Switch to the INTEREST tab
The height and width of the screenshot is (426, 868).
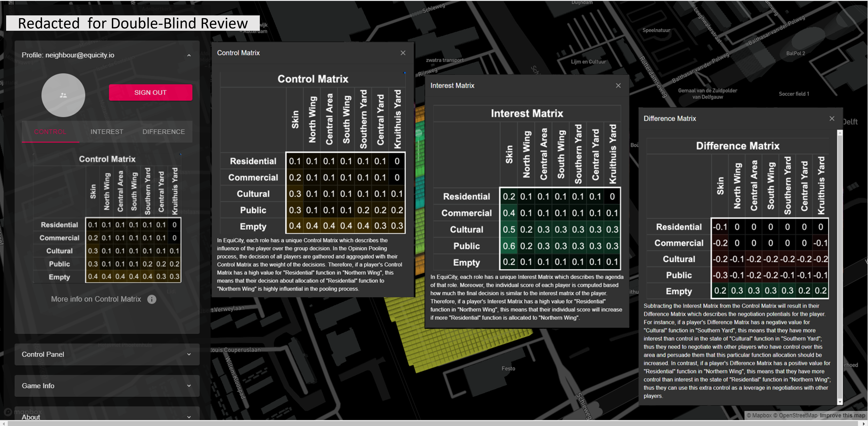click(107, 132)
